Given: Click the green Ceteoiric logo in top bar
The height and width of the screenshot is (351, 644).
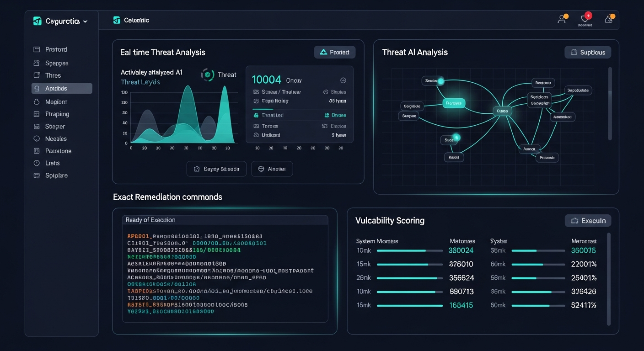Looking at the screenshot, I should tap(117, 20).
